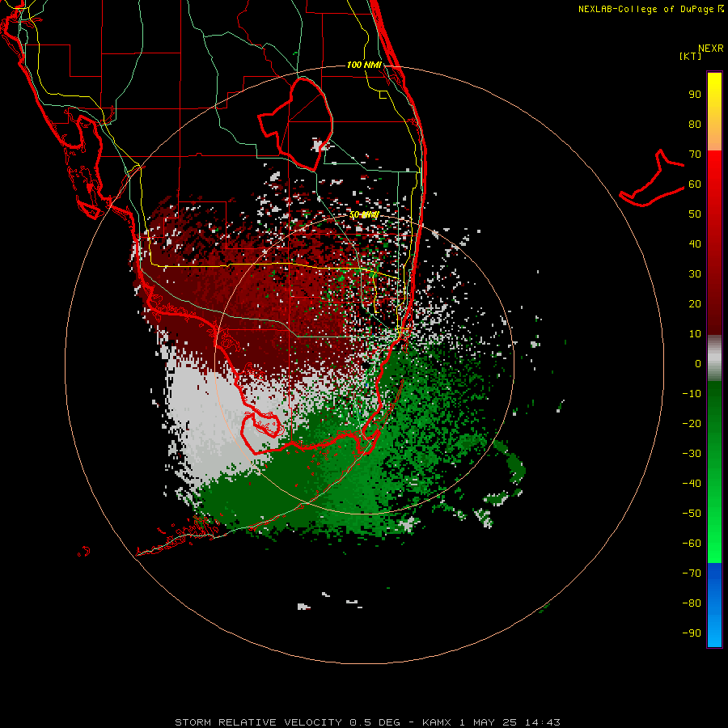Click the NEXR label above the color bar
The image size is (728, 728).
pos(711,49)
